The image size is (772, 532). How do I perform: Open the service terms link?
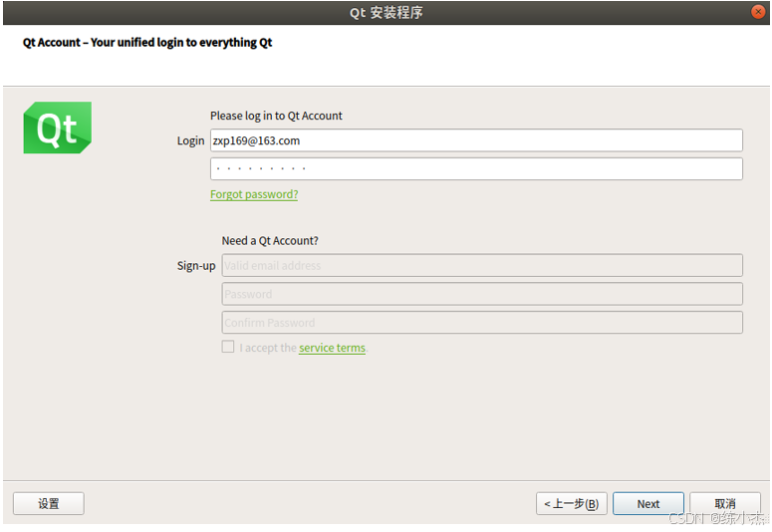pos(333,348)
